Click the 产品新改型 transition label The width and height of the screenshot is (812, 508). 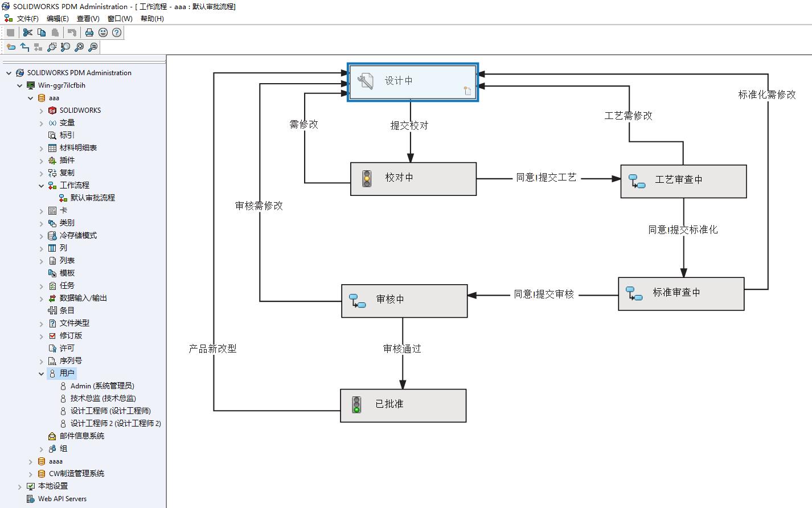tap(212, 349)
